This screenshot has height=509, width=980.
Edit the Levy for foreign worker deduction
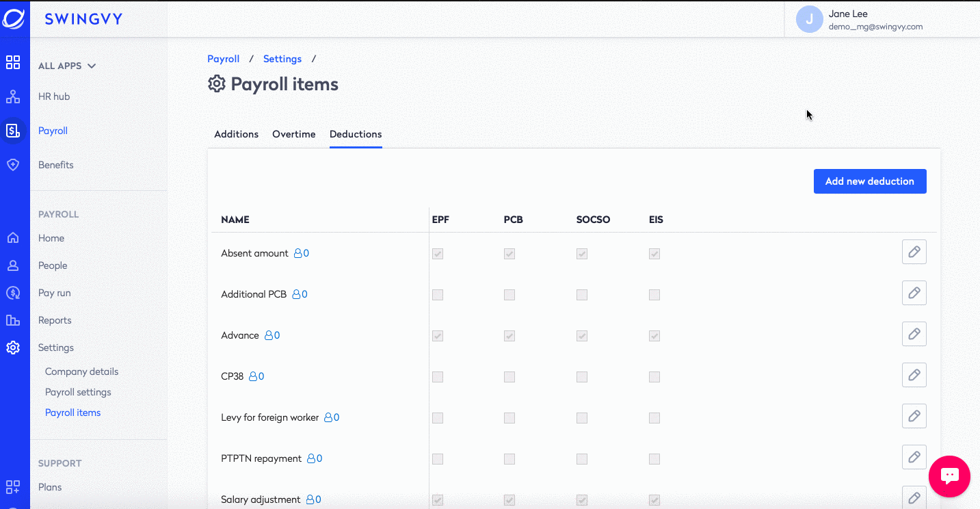tap(914, 416)
